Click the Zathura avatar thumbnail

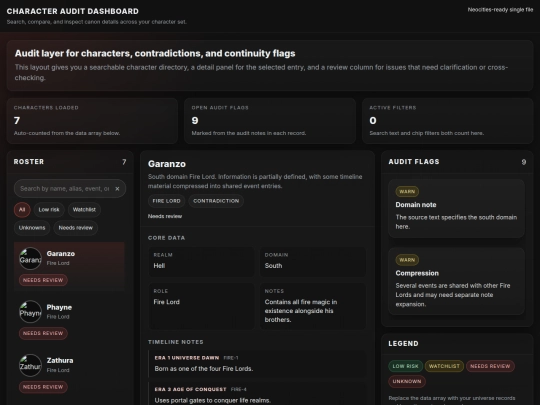(30, 365)
